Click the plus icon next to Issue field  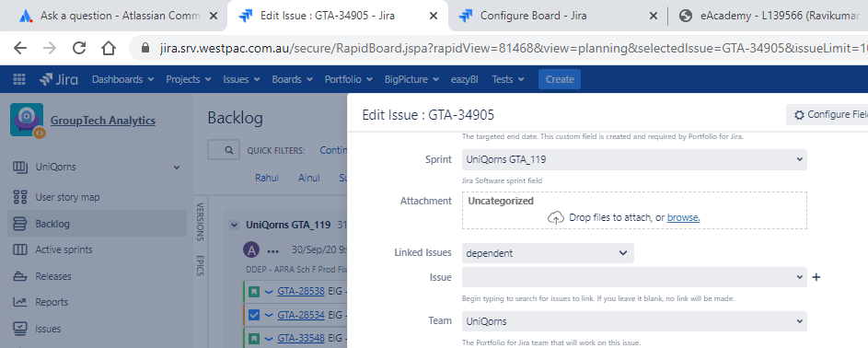(816, 276)
